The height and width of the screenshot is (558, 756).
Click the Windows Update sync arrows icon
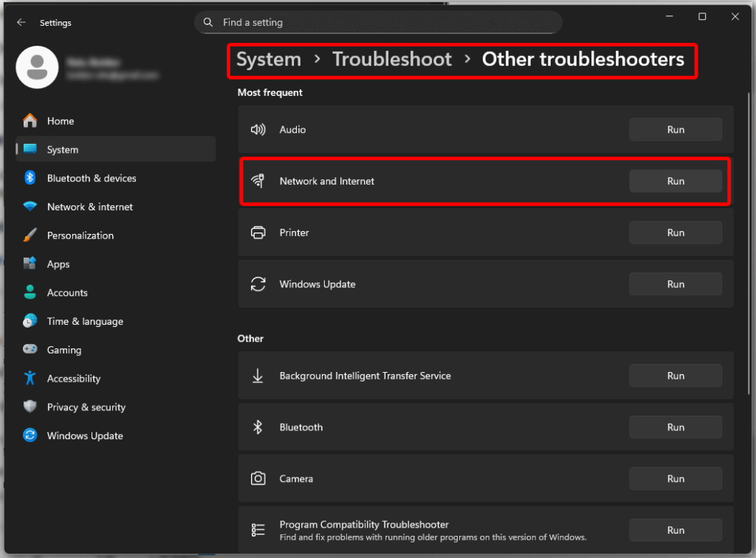pyautogui.click(x=258, y=284)
